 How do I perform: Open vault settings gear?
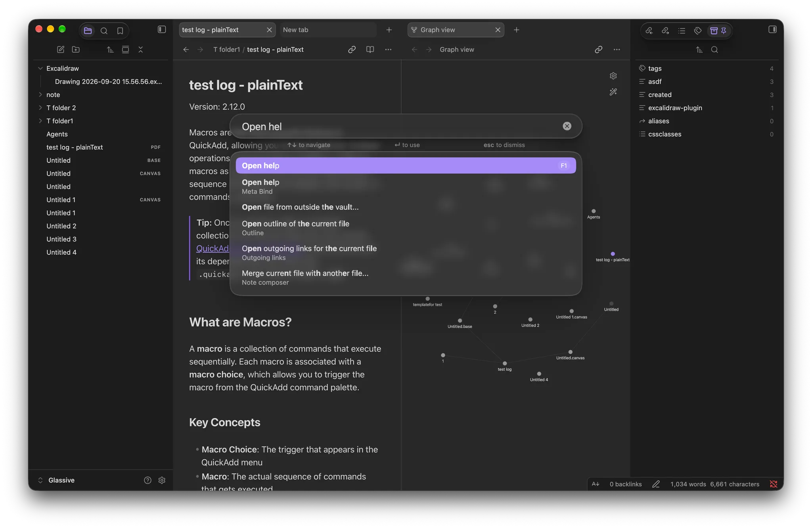(162, 480)
